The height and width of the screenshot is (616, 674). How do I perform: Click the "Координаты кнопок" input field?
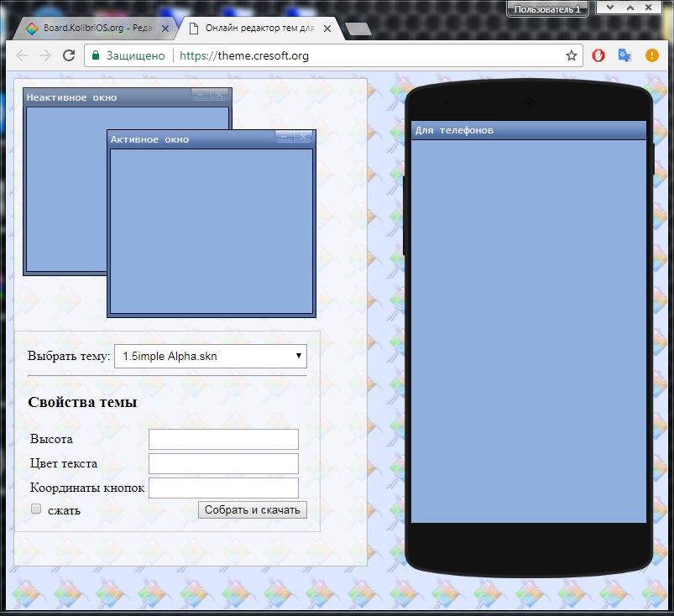pos(223,488)
